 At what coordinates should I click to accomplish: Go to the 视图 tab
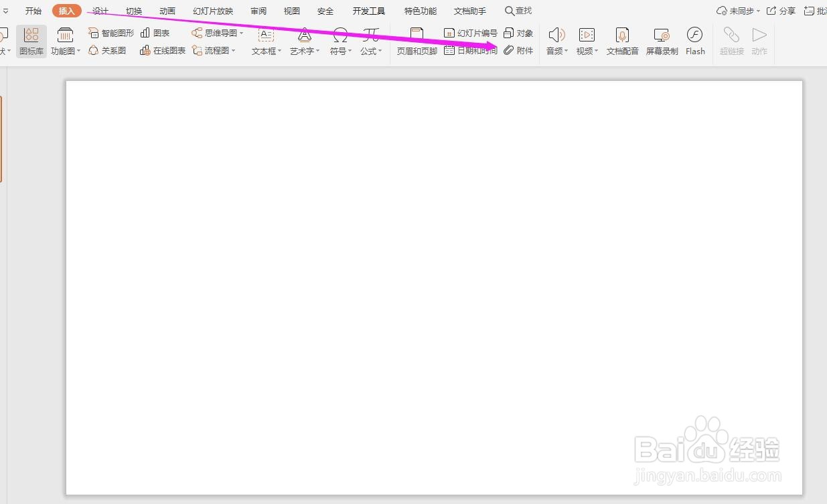pos(292,11)
